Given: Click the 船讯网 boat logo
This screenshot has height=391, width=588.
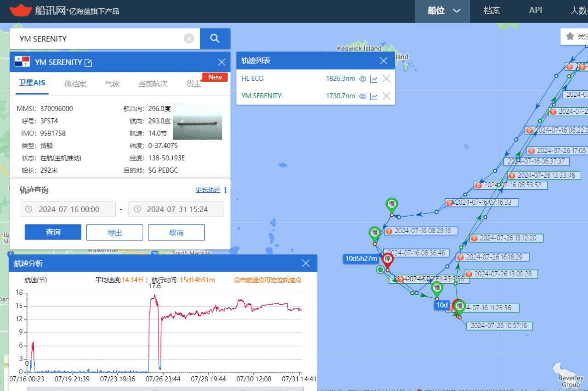Looking at the screenshot, I should 21,10.
